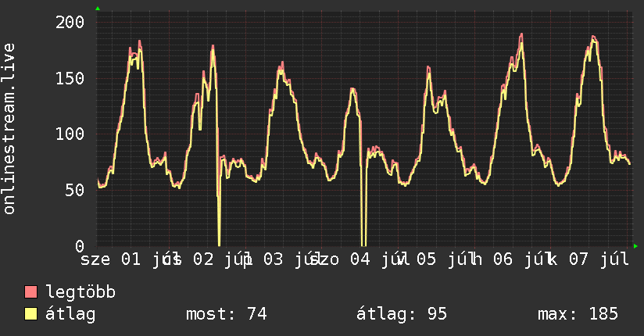The width and height of the screenshot is (644, 336).
Task: Click the max: 185 statistic
Action: [578, 314]
